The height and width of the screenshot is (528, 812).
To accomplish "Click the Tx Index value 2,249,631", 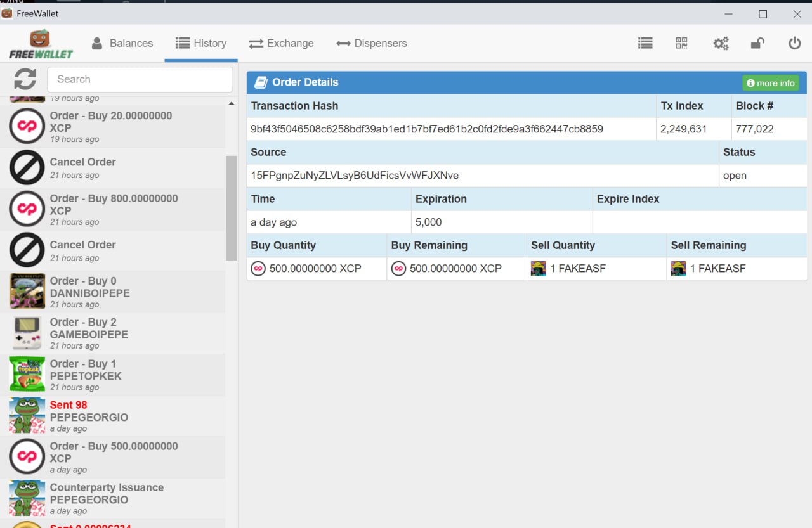I will (684, 129).
